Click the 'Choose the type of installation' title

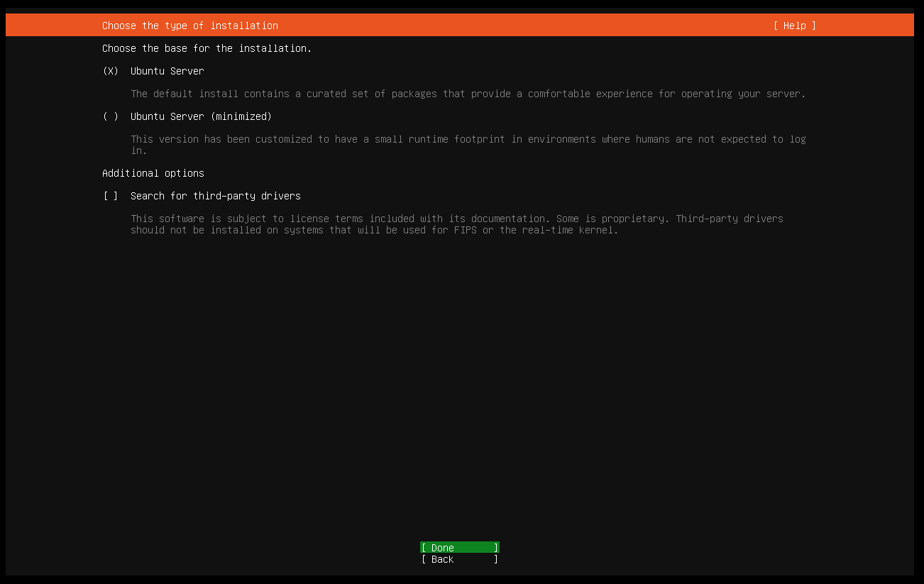coord(190,26)
